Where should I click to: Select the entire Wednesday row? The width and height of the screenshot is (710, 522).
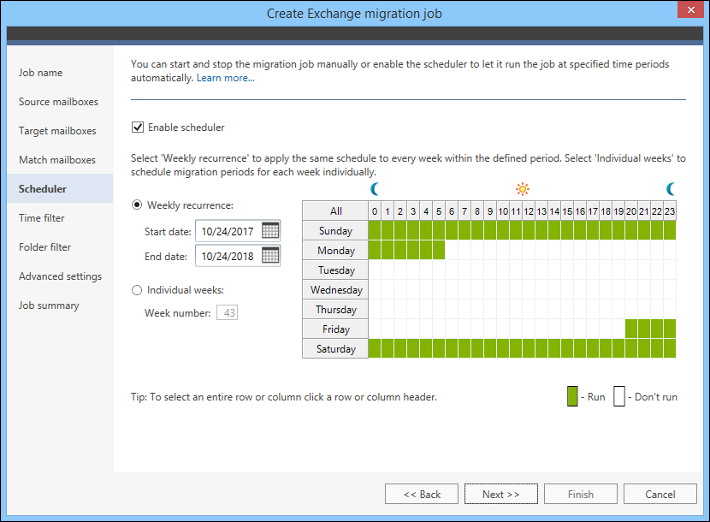click(336, 290)
